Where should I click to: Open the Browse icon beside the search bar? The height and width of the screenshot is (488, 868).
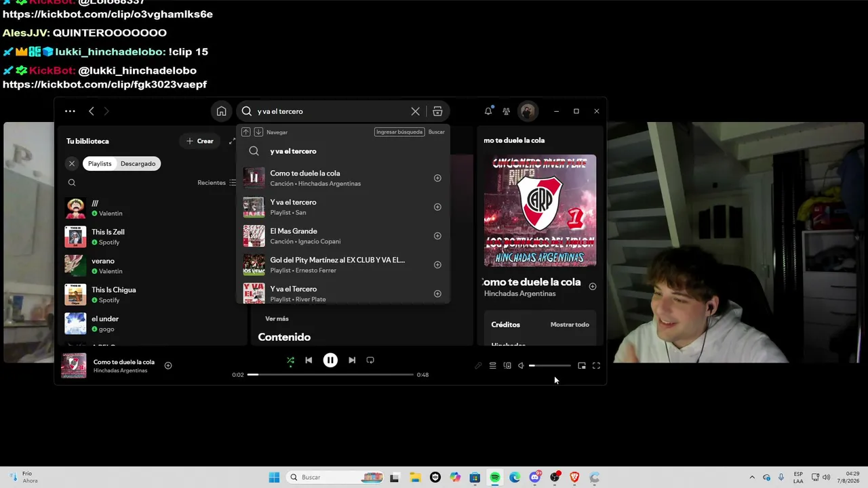(437, 111)
